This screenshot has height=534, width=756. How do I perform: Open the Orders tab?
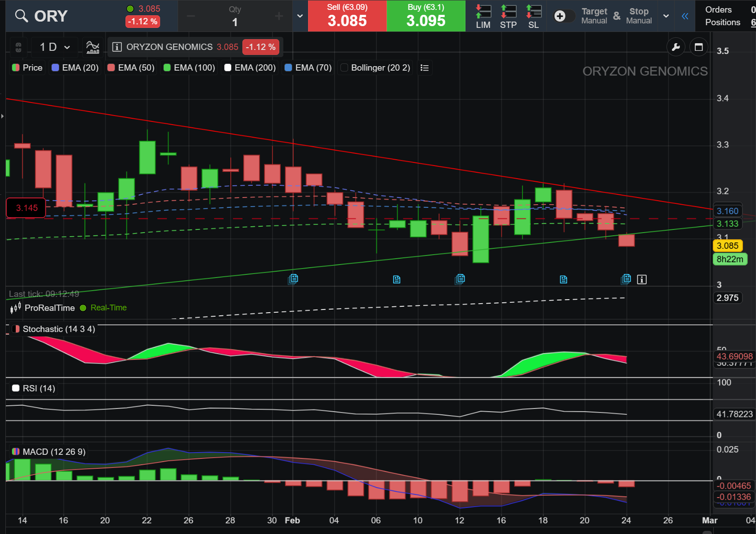718,9
